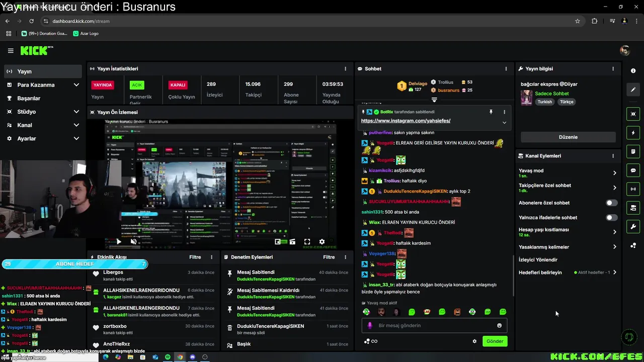644x362 pixels.
Task: Open the hamburger menu beside the Kick logo
Action: pyautogui.click(x=11, y=51)
